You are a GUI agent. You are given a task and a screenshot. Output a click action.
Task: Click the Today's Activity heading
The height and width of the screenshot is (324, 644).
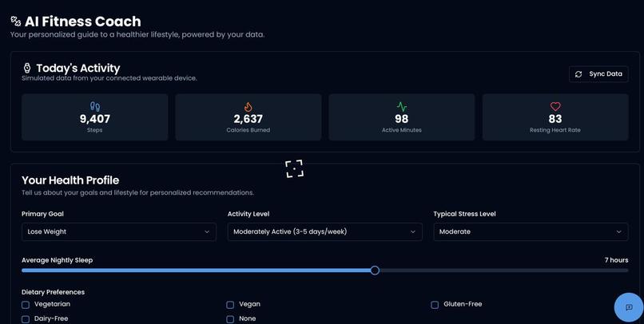(x=78, y=68)
